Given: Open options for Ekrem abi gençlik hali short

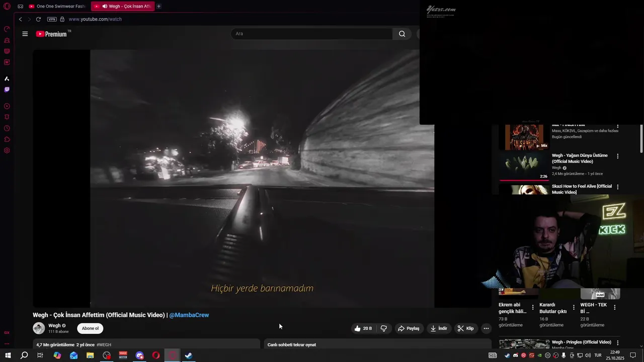Looking at the screenshot, I should [533, 307].
